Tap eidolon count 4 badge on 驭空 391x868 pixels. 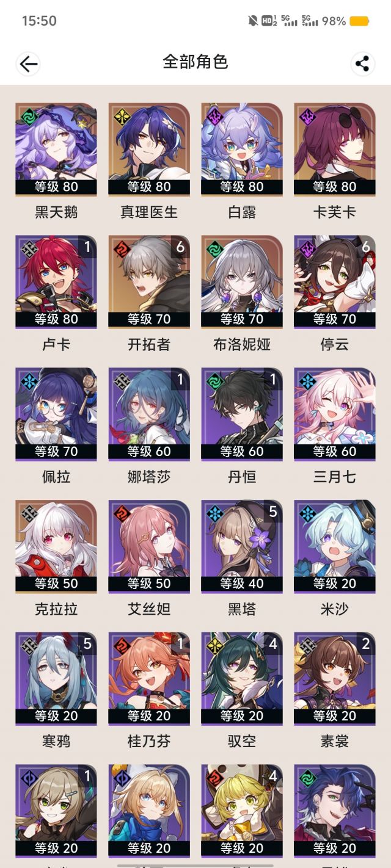click(x=273, y=644)
